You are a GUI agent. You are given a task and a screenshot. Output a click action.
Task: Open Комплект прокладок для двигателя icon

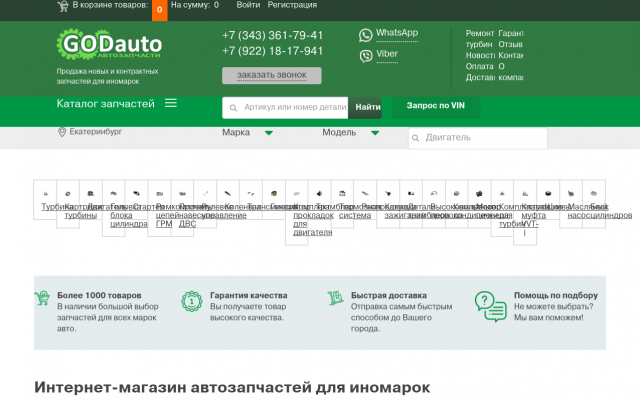(x=296, y=193)
